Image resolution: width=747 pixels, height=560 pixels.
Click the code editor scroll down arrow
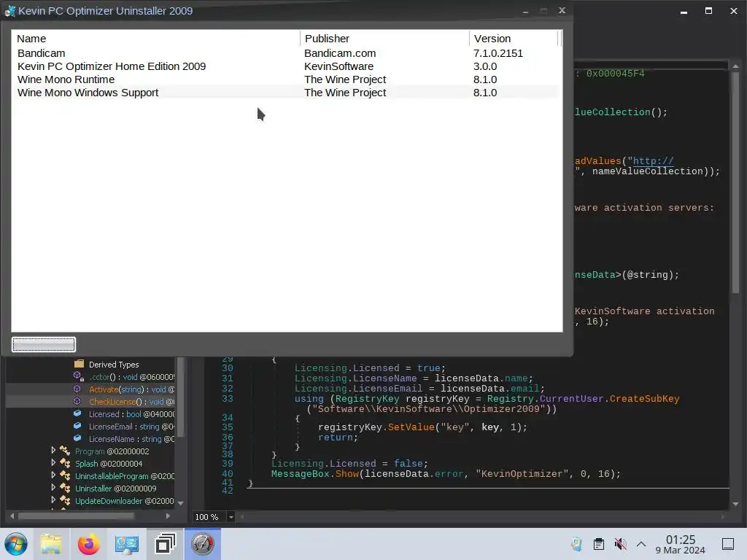tap(735, 504)
